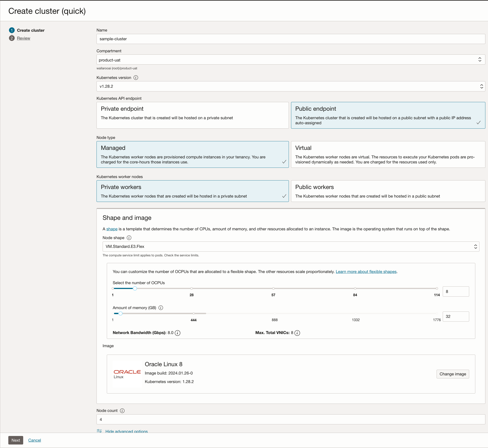This screenshot has height=448, width=488.
Task: Click the Amount of memory info icon
Action: 161,308
